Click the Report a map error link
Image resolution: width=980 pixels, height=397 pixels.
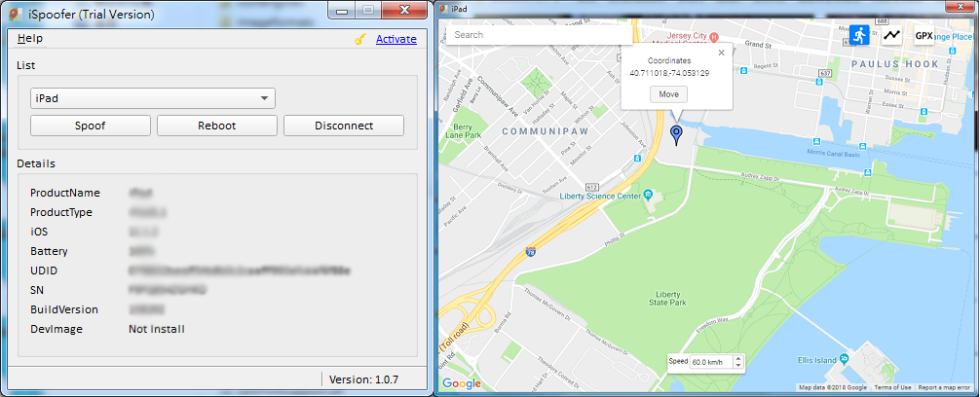point(944,387)
